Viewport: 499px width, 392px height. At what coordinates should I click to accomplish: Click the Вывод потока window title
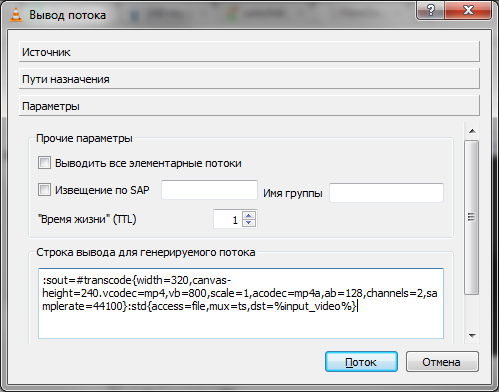[x=67, y=15]
